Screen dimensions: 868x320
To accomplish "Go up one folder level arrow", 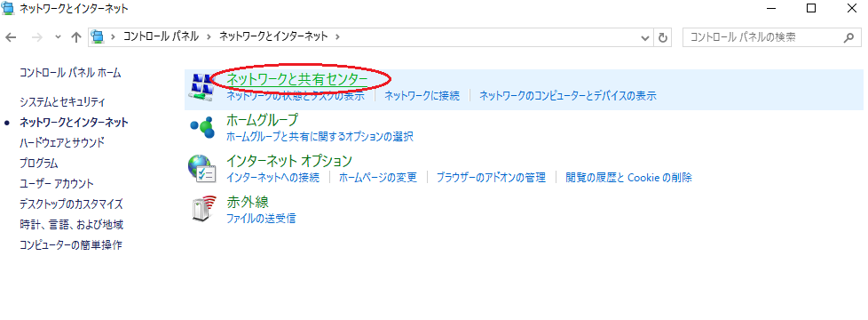I will point(76,37).
